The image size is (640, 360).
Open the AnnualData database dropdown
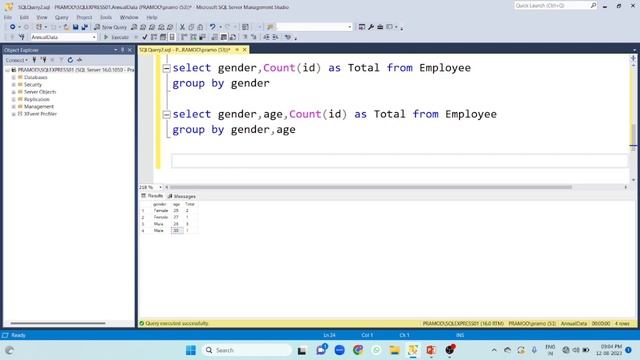[94, 37]
